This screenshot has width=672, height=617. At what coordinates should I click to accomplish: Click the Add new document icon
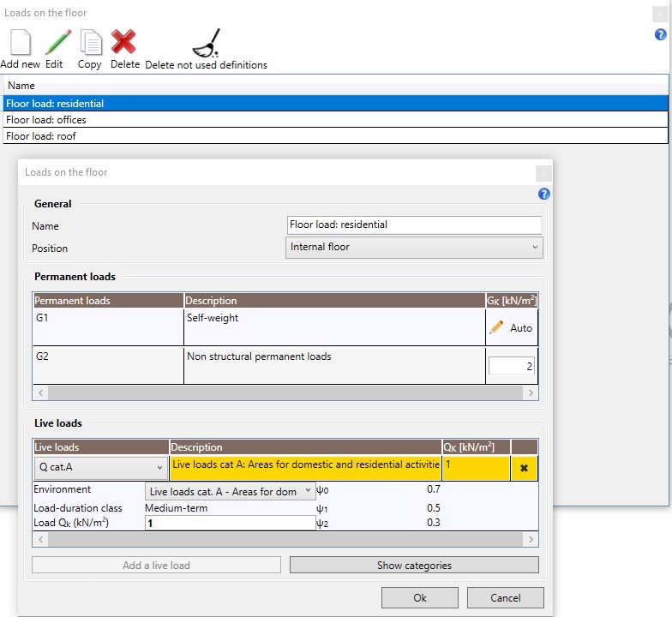(x=21, y=42)
